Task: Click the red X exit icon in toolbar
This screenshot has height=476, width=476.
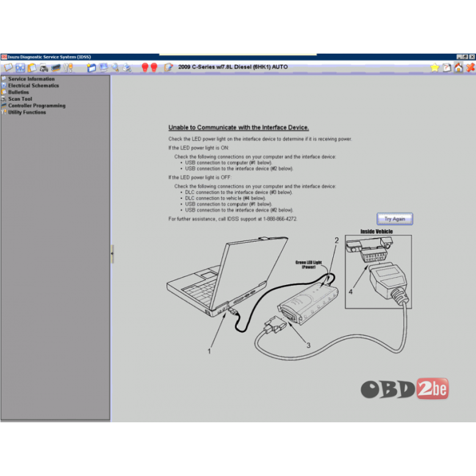Action: 471,67
